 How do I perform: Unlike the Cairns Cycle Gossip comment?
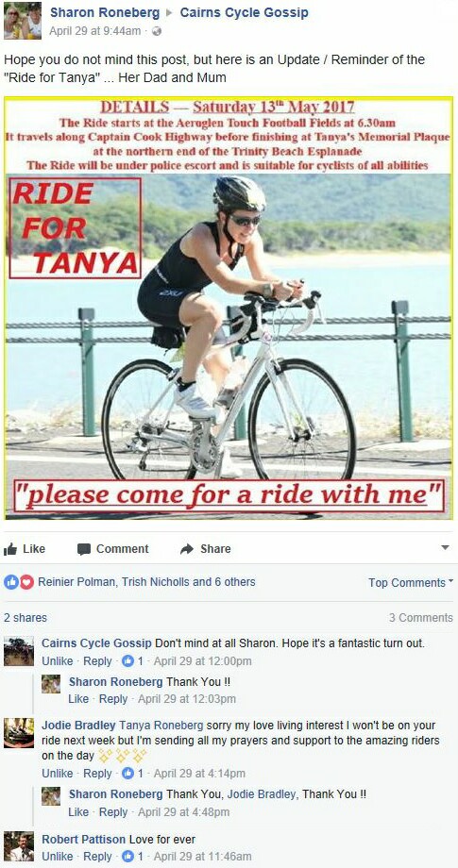[x=57, y=661]
